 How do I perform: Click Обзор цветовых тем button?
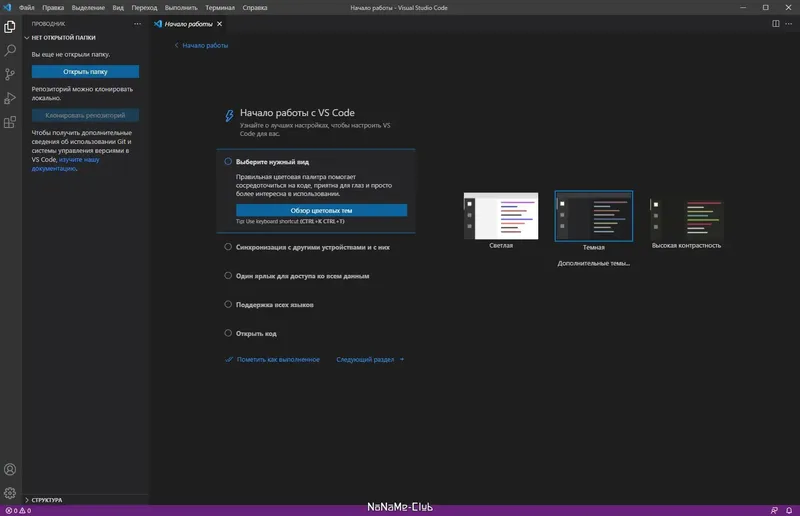[x=321, y=210]
